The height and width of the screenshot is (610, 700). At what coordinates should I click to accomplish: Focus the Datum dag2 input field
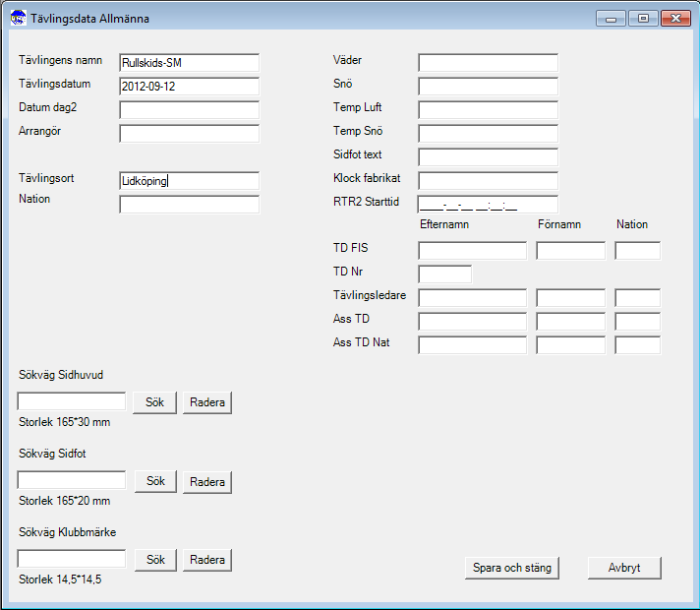click(x=190, y=110)
